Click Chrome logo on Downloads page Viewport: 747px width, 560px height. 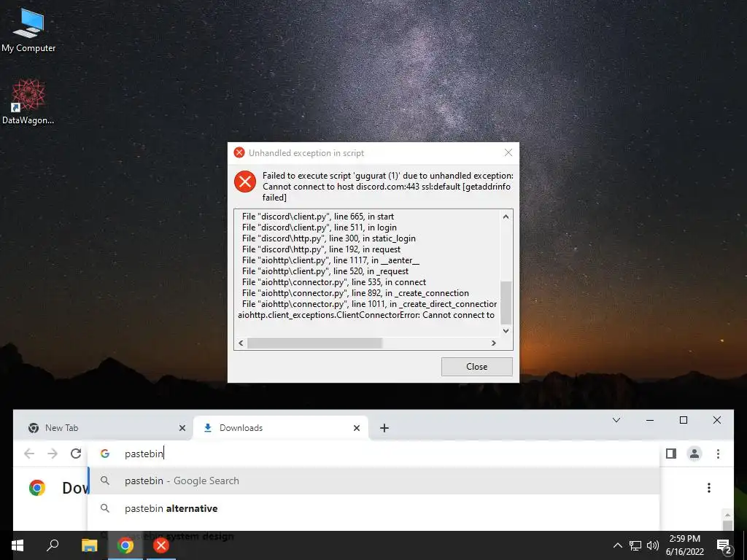(x=37, y=488)
